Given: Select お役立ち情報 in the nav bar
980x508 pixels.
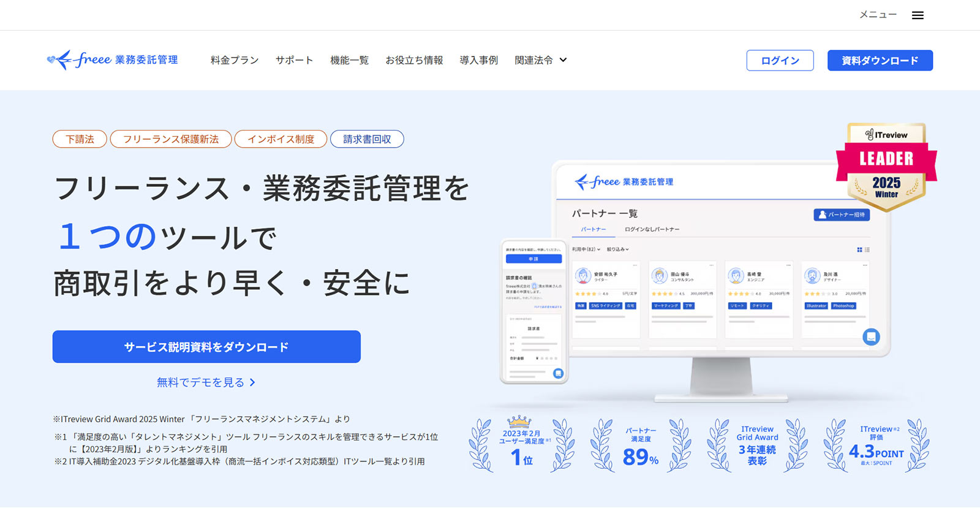Looking at the screenshot, I should (x=414, y=60).
